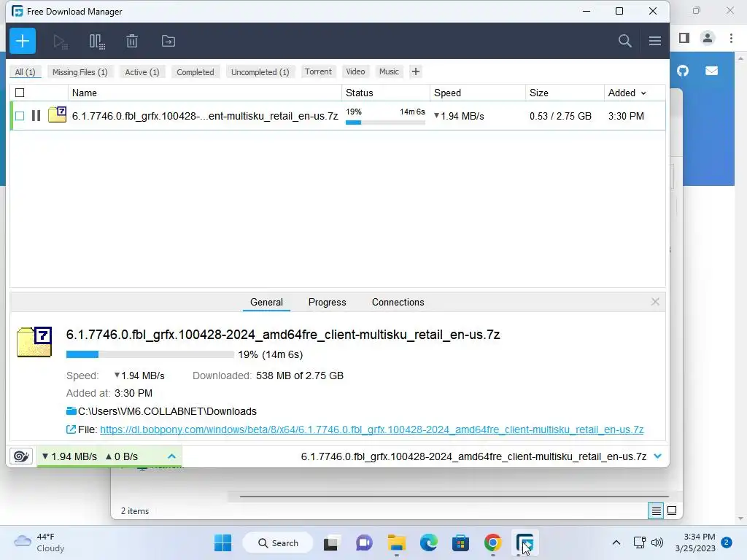Check the checkbox for the 7z download
The height and width of the screenshot is (560, 747).
pyautogui.click(x=20, y=116)
